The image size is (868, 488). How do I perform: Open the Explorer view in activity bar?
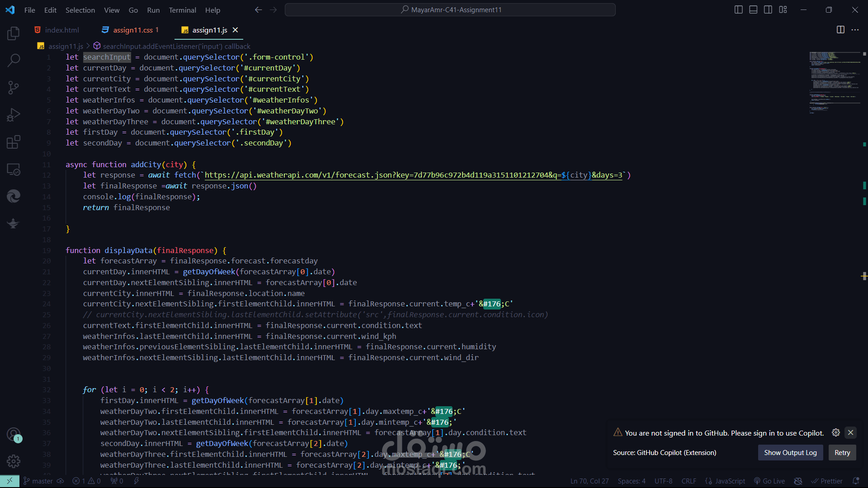[14, 33]
